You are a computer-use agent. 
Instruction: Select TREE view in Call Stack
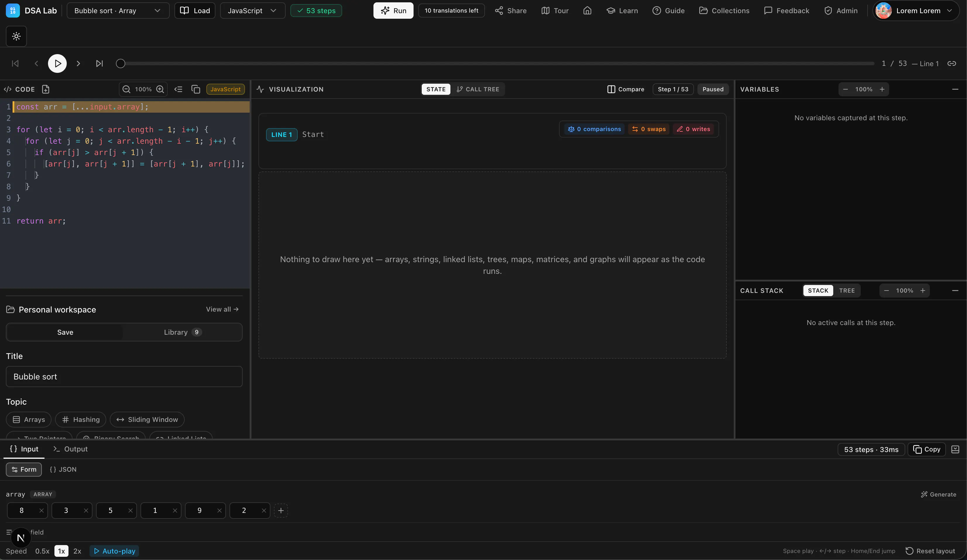point(847,291)
